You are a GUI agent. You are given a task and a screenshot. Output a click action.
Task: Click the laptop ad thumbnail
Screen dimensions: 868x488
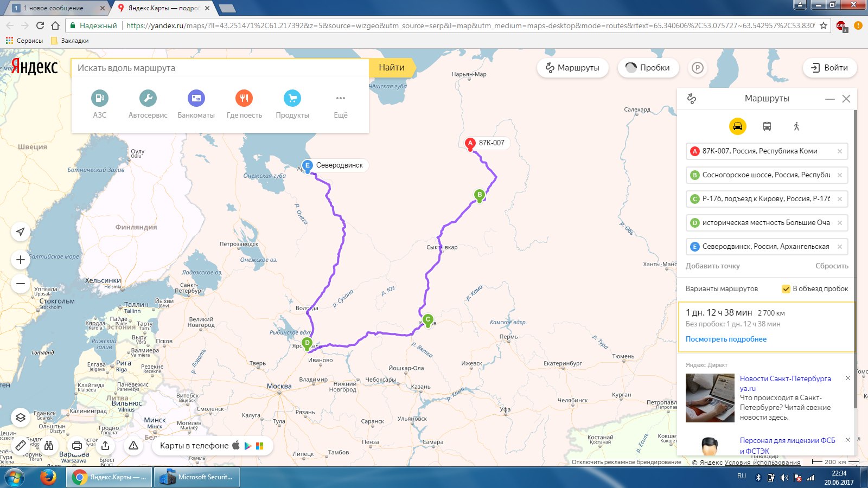(x=710, y=398)
